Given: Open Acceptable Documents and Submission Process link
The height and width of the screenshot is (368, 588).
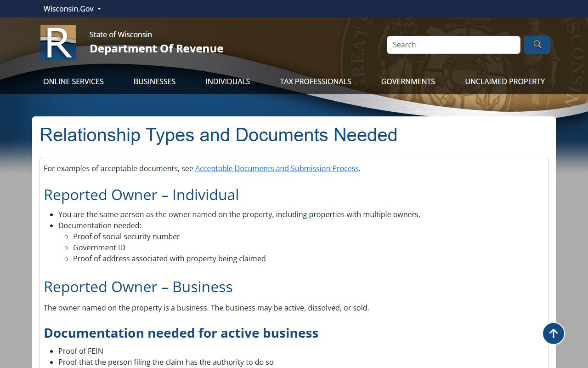Looking at the screenshot, I should click(277, 168).
